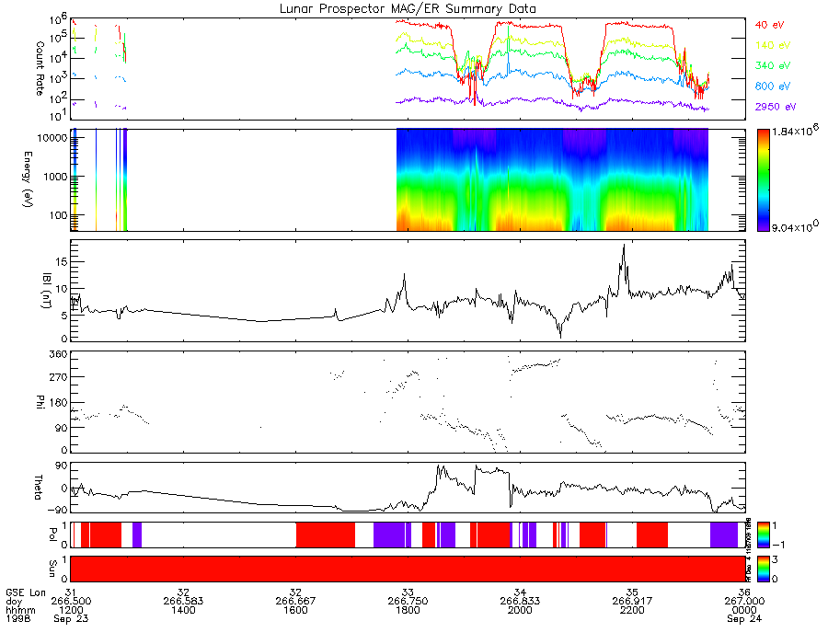Click the doy value '266.667'
This screenshot has height=644, width=828.
click(x=295, y=602)
